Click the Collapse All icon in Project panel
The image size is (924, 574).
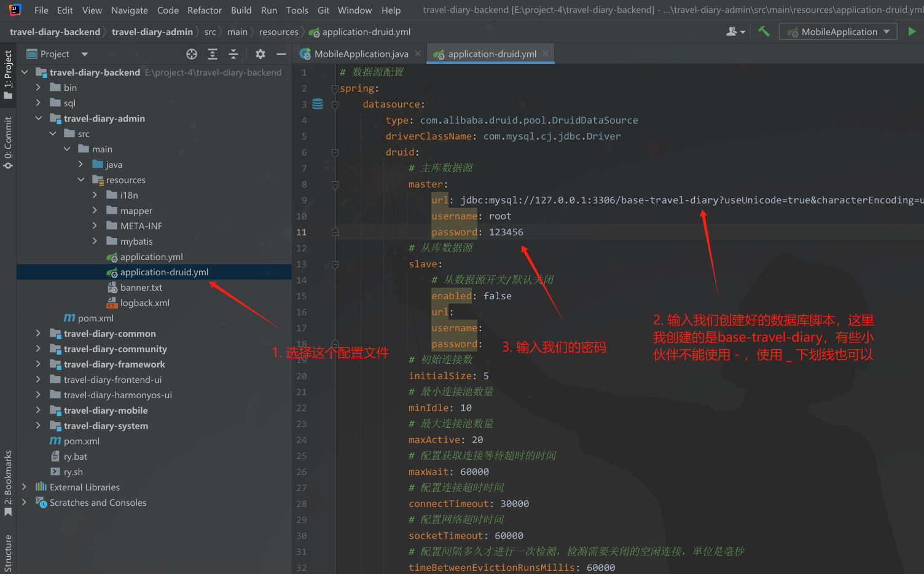click(233, 54)
